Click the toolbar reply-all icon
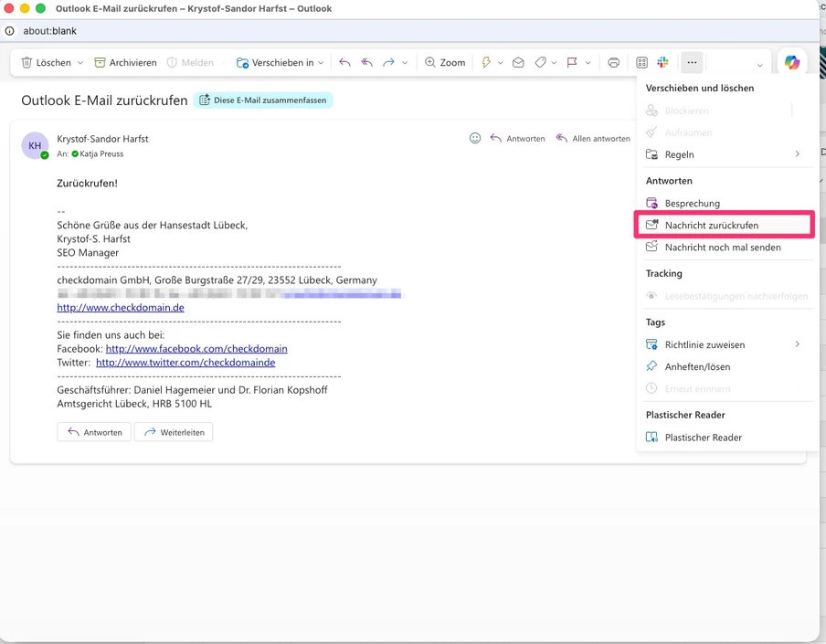Screen dimensions: 826x644 (x=366, y=63)
